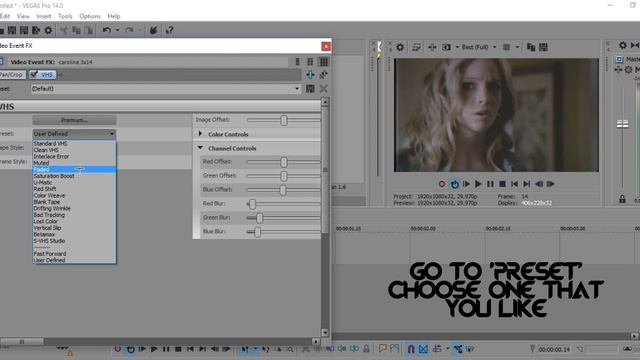Screen dimensions: 640x360
Task: Remove selected plug-in from chain
Action: click(x=324, y=75)
